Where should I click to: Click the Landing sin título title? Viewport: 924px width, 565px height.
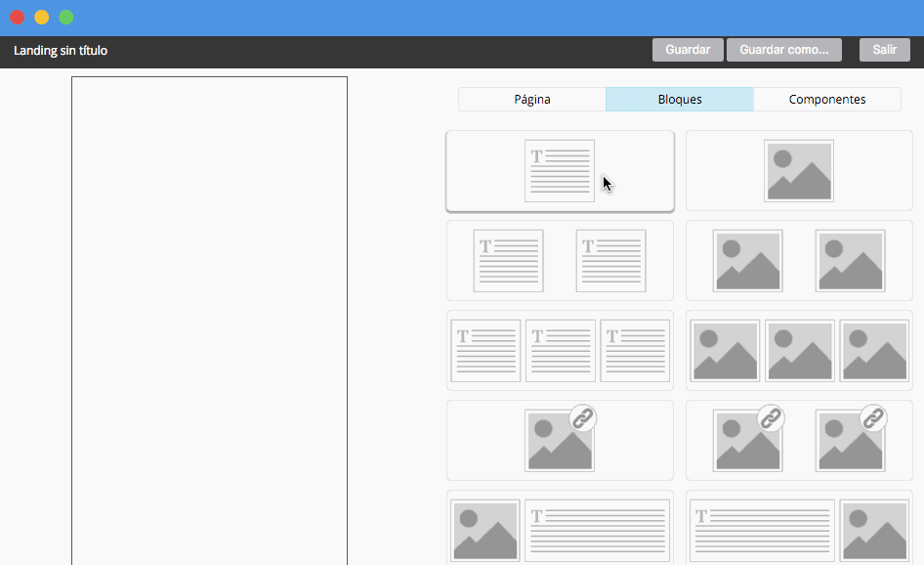(x=60, y=50)
